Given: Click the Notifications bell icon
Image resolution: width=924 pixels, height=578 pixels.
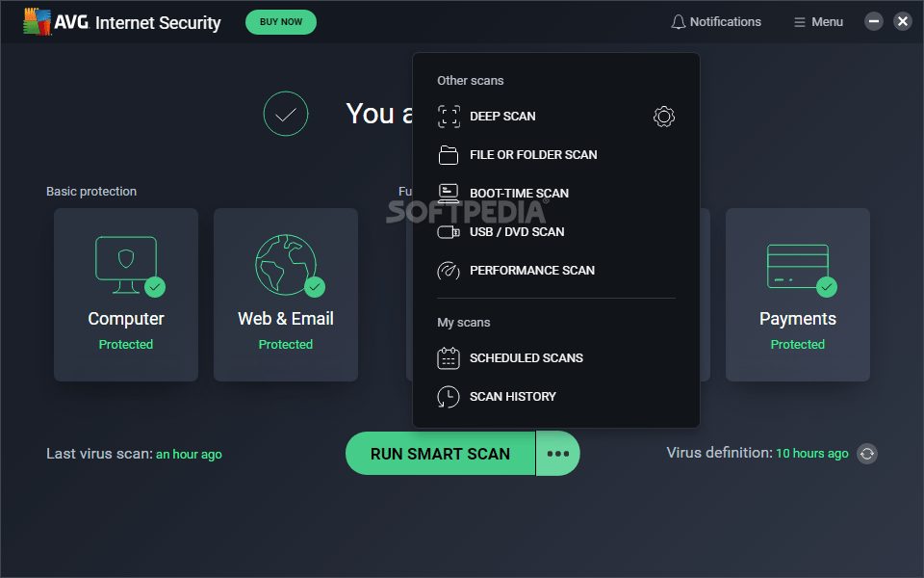Looking at the screenshot, I should 679,22.
